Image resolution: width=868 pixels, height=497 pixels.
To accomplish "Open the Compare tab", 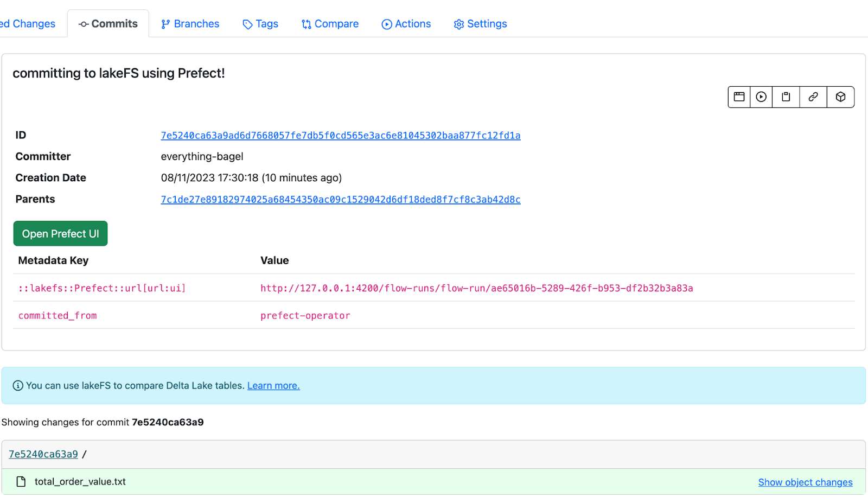I will coord(330,24).
